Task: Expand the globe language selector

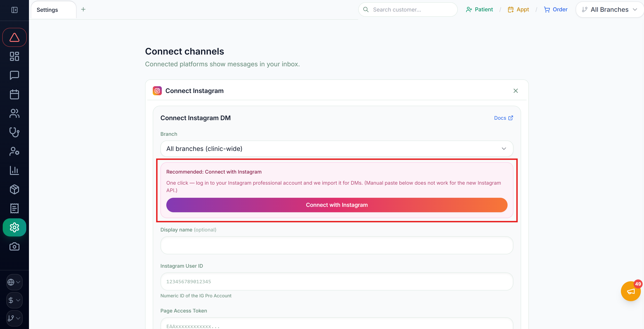Action: click(x=14, y=282)
